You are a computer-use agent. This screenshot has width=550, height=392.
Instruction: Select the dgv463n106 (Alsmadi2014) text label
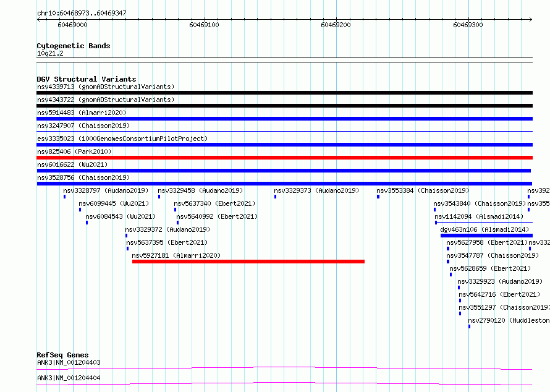[484, 229]
